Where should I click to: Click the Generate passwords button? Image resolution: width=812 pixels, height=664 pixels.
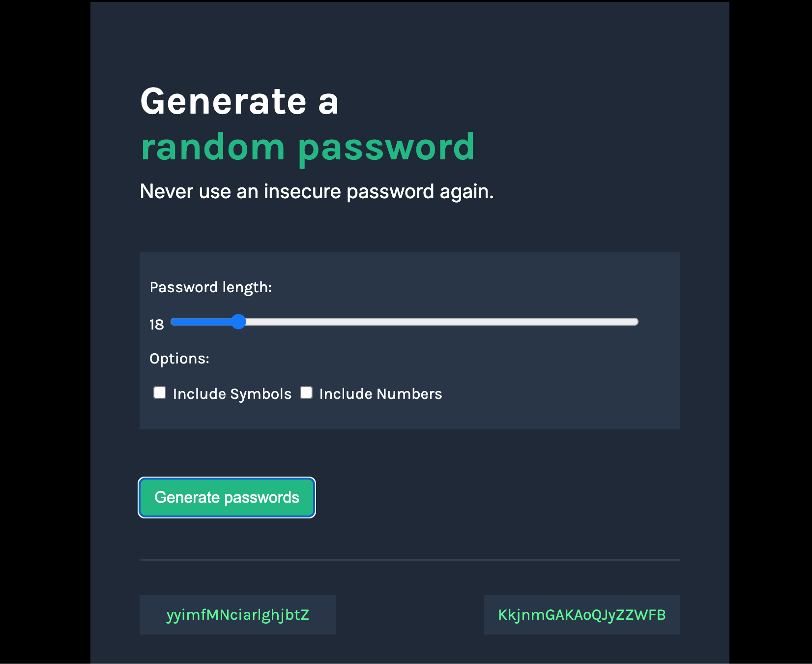[x=226, y=497]
